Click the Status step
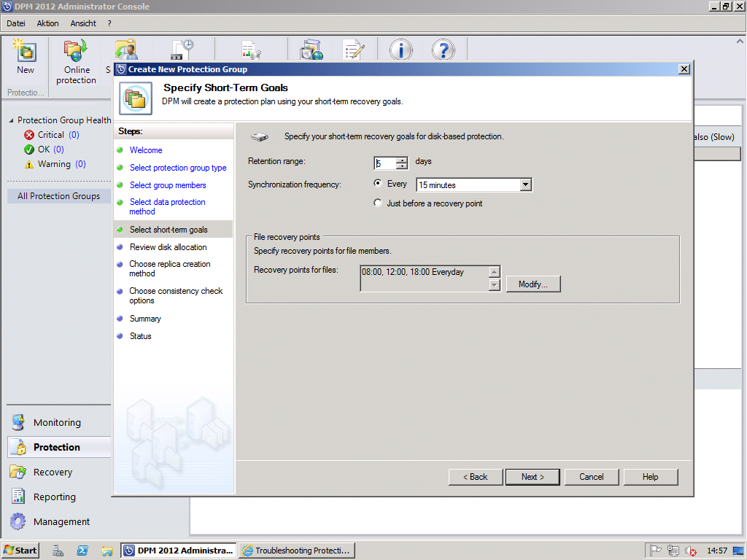The height and width of the screenshot is (560, 747). click(141, 336)
